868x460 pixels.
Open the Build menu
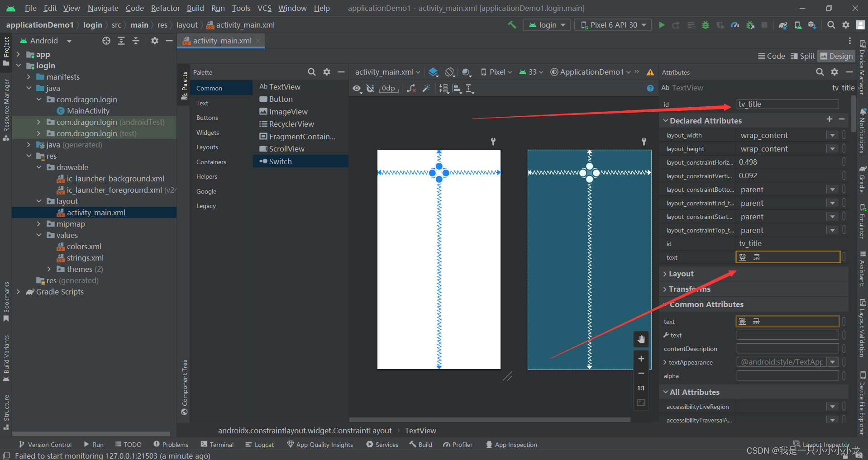pos(195,8)
